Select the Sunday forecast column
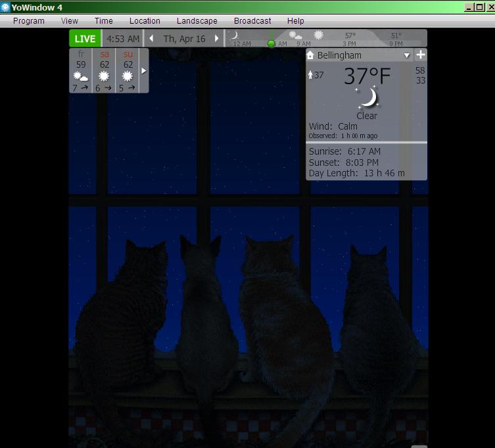 click(128, 70)
